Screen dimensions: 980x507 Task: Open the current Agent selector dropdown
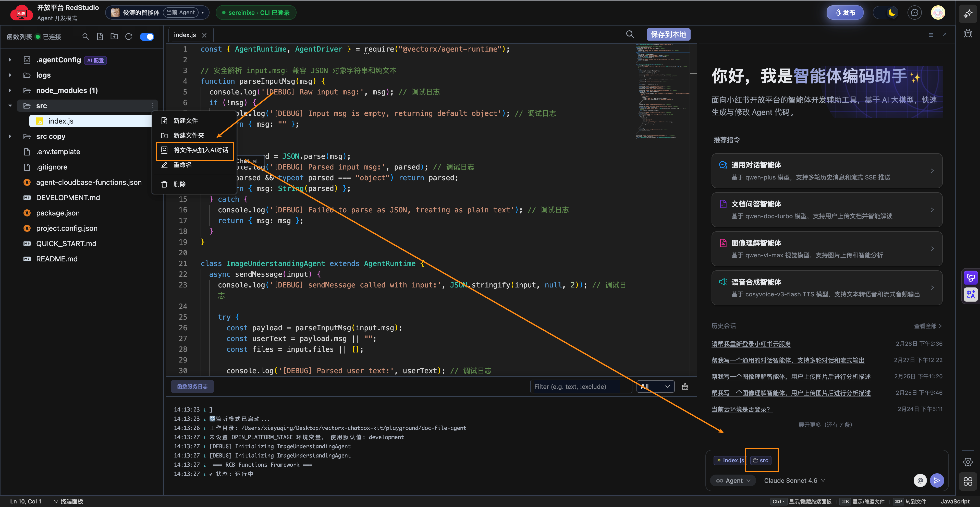[x=157, y=13]
